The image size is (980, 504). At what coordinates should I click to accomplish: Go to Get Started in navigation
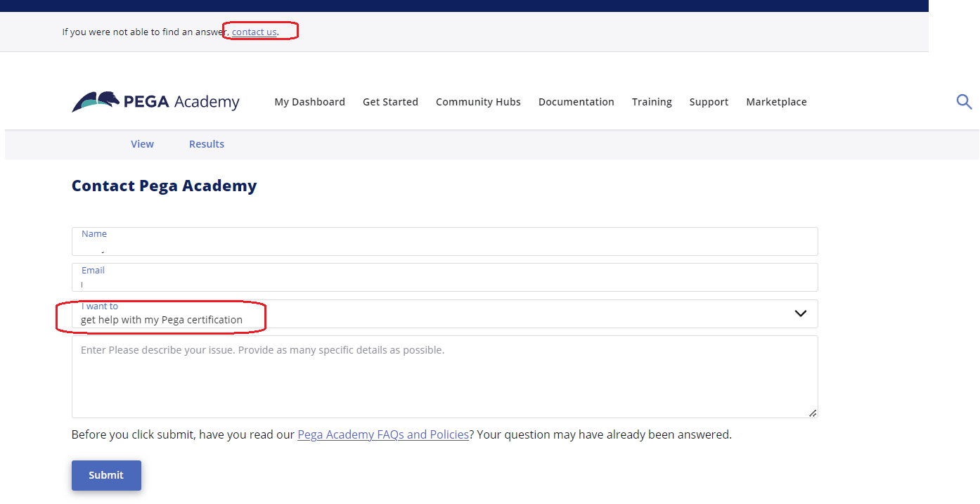click(x=390, y=102)
